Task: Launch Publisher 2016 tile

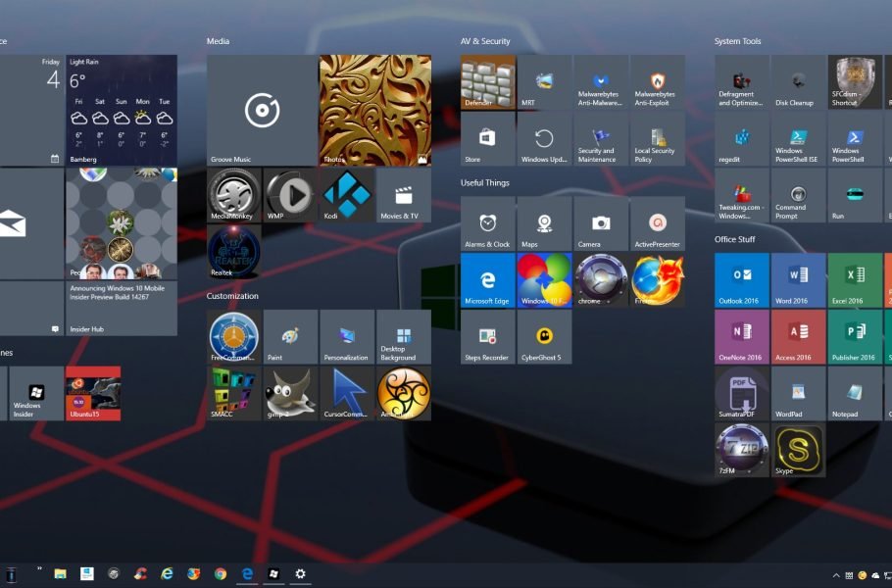Action: pos(855,337)
